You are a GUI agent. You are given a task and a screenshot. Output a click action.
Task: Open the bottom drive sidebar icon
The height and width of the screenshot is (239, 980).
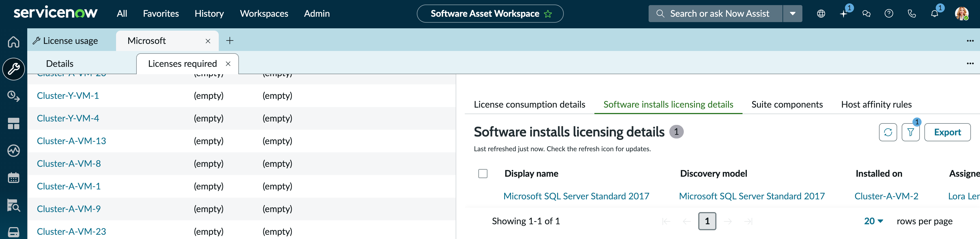point(14,232)
